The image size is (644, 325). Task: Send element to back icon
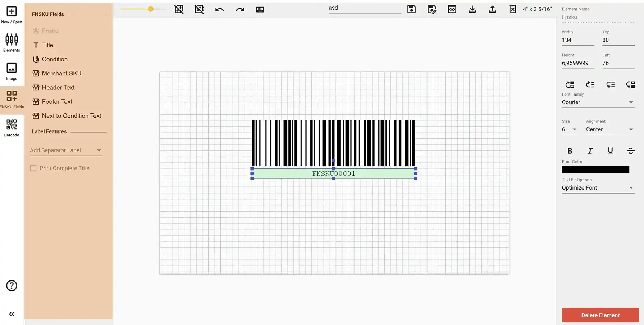pos(630,85)
